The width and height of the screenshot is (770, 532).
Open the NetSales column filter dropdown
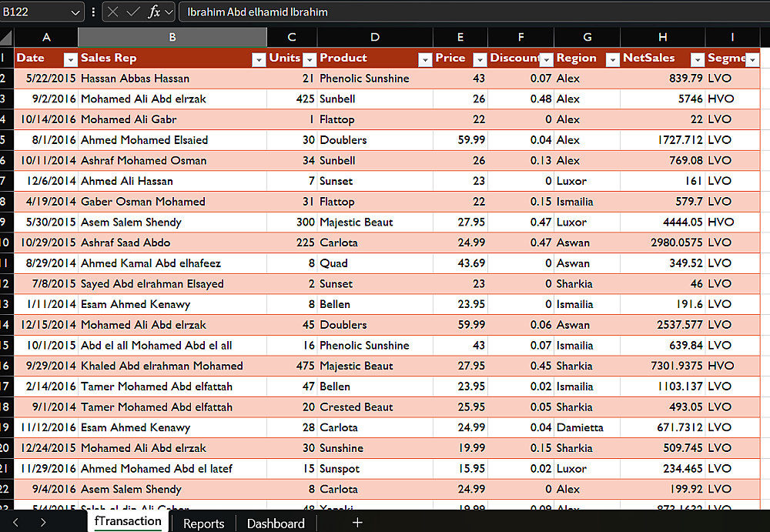698,59
